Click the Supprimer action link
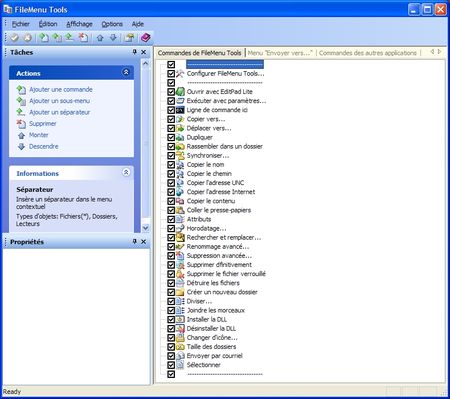The image size is (450, 399). [43, 124]
